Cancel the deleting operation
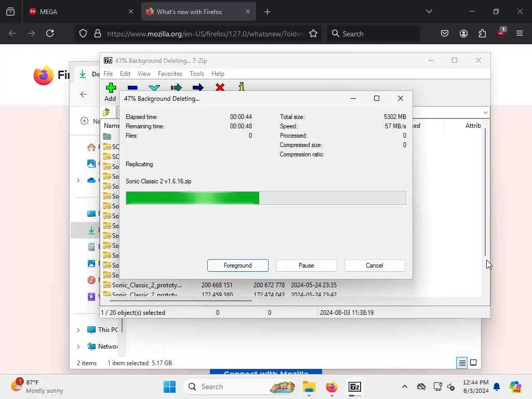The width and height of the screenshot is (532, 399). [375, 265]
